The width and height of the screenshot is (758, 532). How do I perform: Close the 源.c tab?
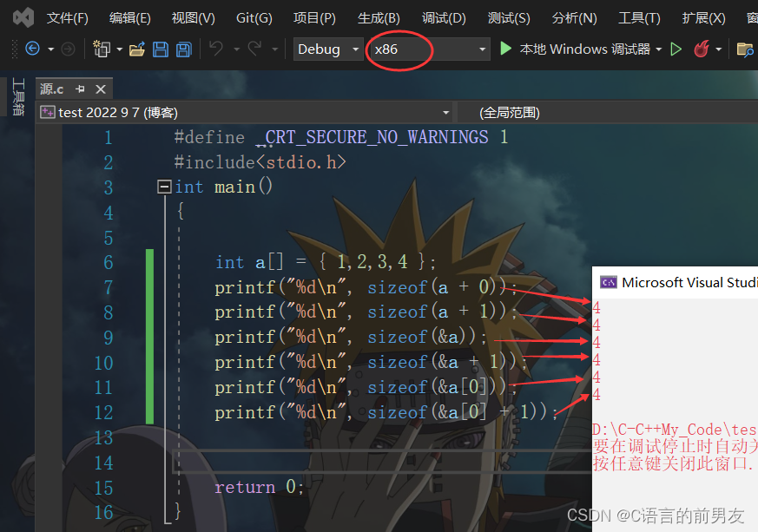click(x=101, y=89)
